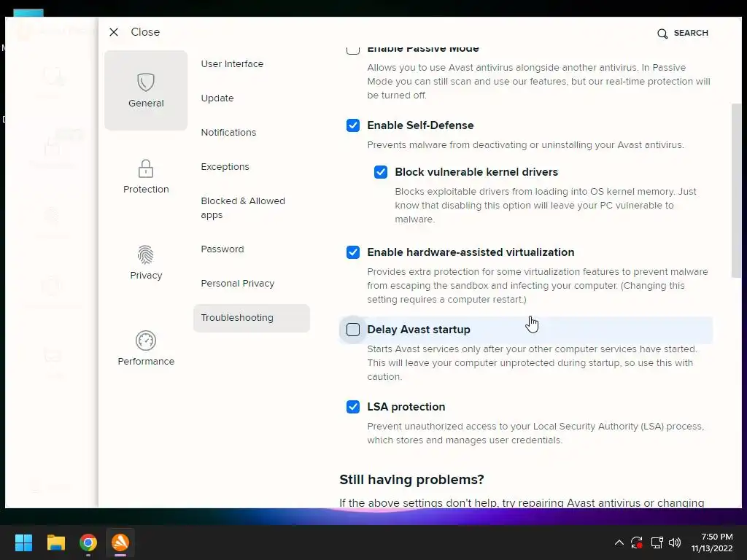Click the SEARCH label

coord(691,33)
